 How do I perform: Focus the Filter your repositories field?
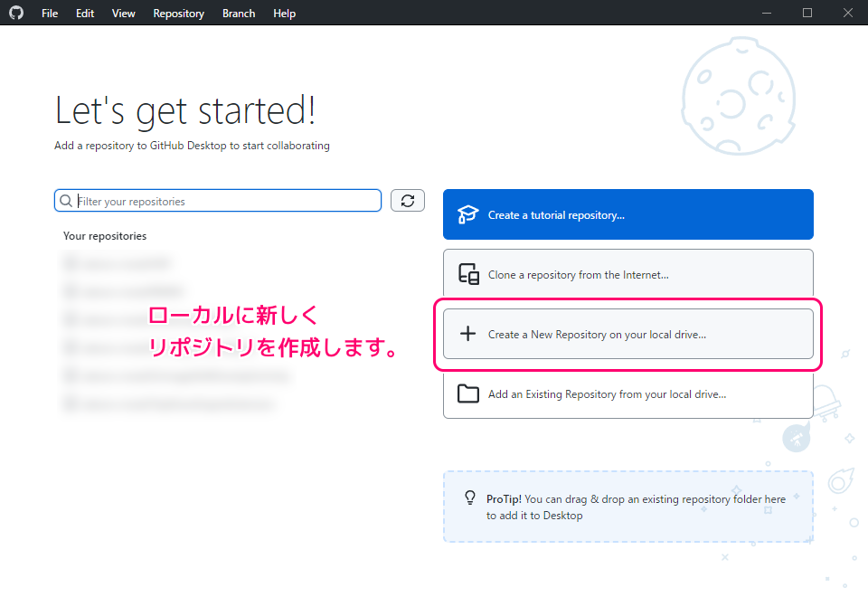point(218,201)
